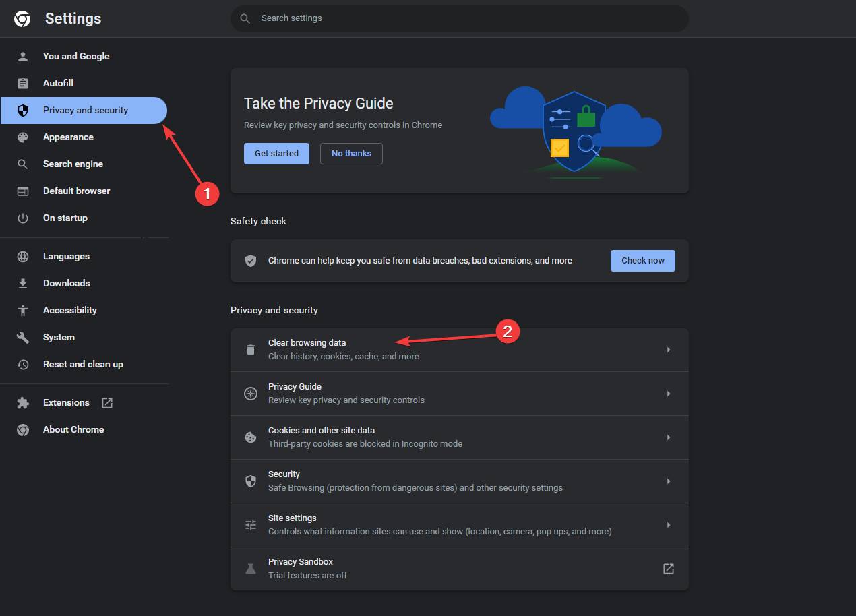Screen dimensions: 856x616
Task: Expand the Clear browsing data row chevron
Action: click(668, 349)
